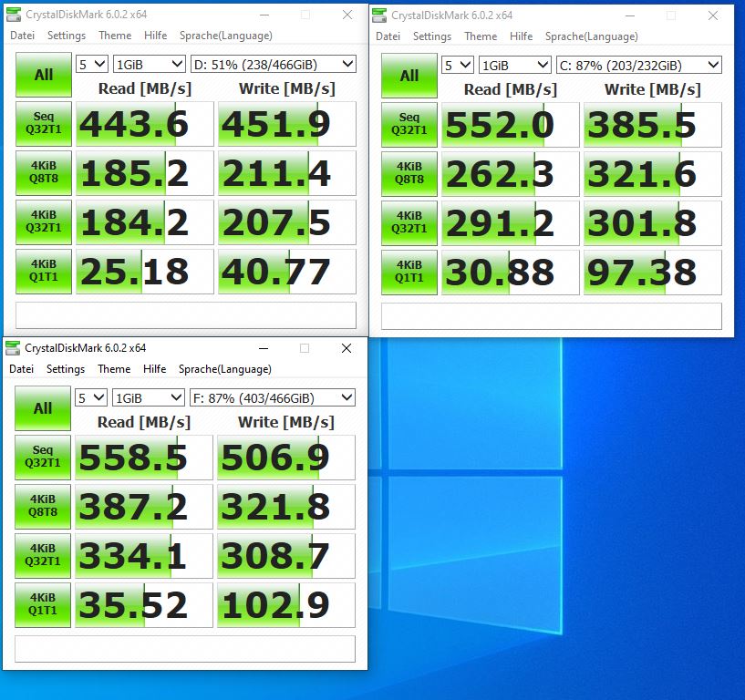Open 1GiB test size dropdown in D: window
The height and width of the screenshot is (700, 745).
click(x=150, y=64)
